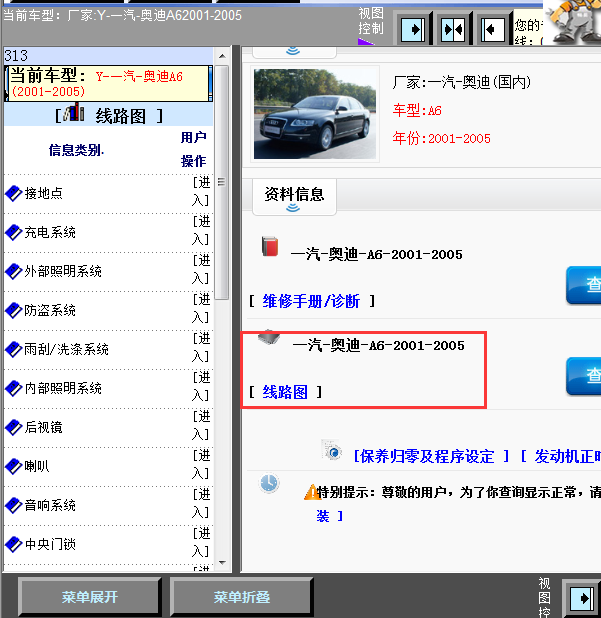This screenshot has height=618, width=601.
Task: Click the 喇叭 list entry text
Action: pyautogui.click(x=37, y=466)
